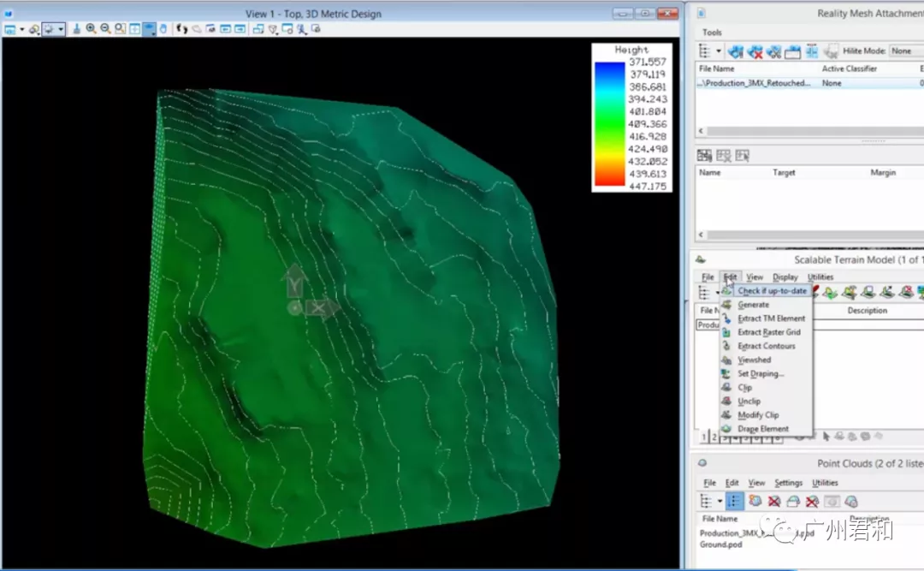The height and width of the screenshot is (571, 924).
Task: Activate the Walk footprints tool
Action: click(x=182, y=29)
